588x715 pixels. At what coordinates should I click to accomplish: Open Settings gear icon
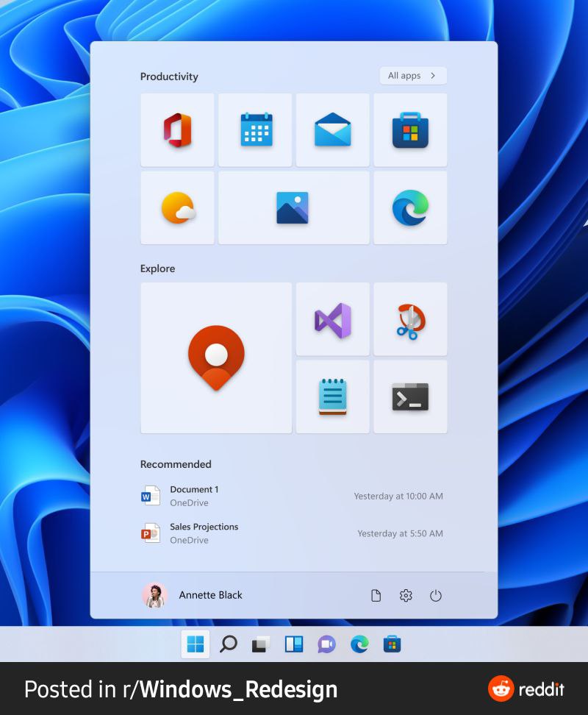tap(406, 596)
